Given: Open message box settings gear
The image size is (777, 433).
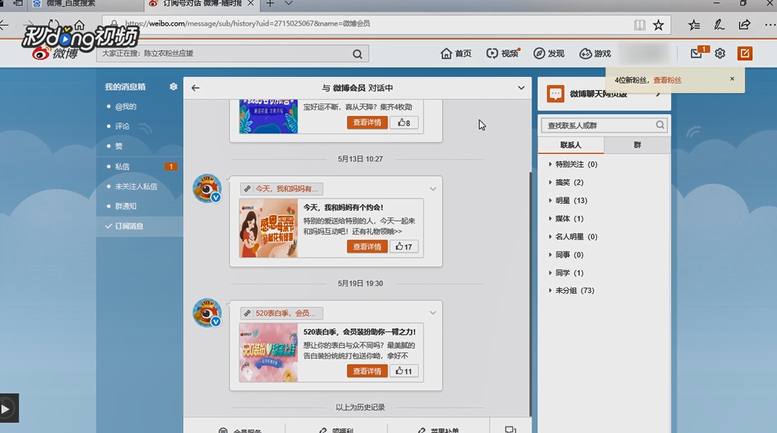Looking at the screenshot, I should pyautogui.click(x=173, y=87).
